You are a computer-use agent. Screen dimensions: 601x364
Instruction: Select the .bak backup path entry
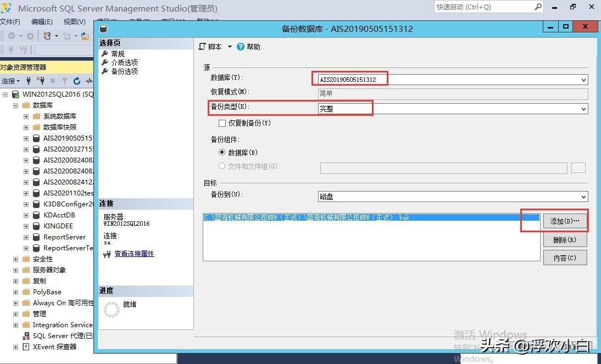(371, 217)
